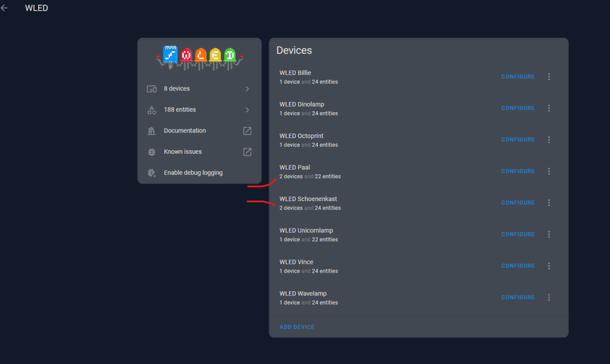Select the WLED Unicornlamp entry name

(x=306, y=231)
